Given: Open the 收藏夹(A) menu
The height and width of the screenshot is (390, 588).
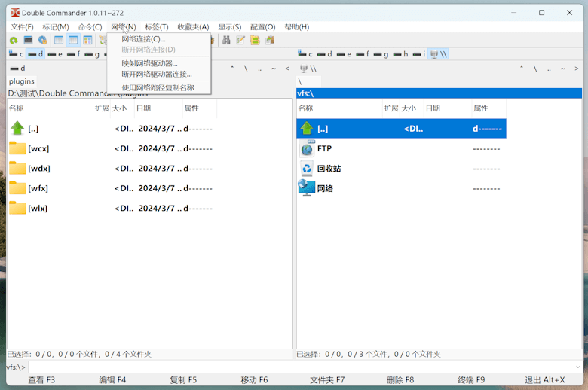Looking at the screenshot, I should (193, 27).
